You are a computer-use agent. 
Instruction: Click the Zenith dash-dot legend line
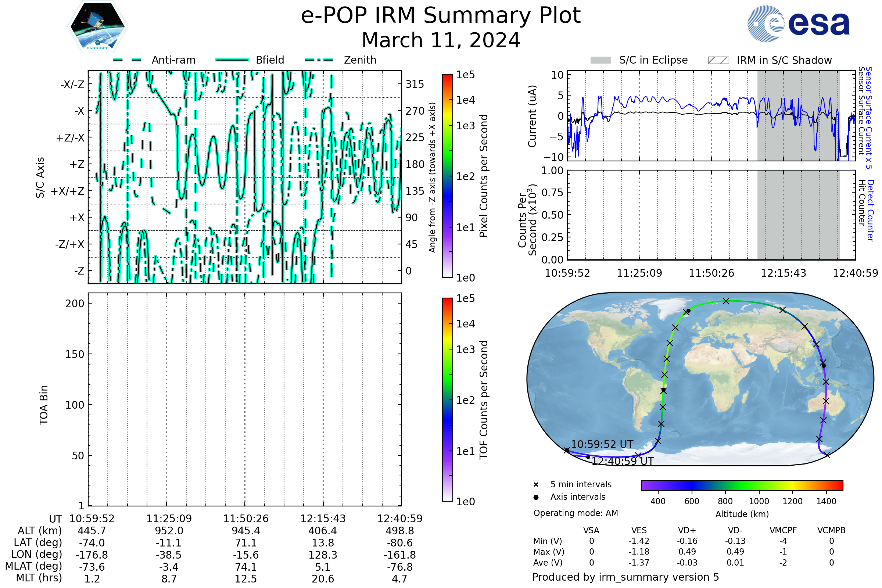[x=319, y=60]
